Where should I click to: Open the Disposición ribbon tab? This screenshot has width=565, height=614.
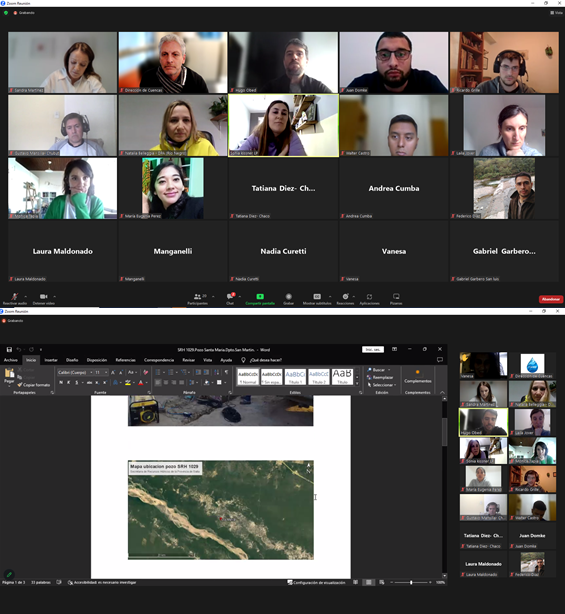click(97, 360)
